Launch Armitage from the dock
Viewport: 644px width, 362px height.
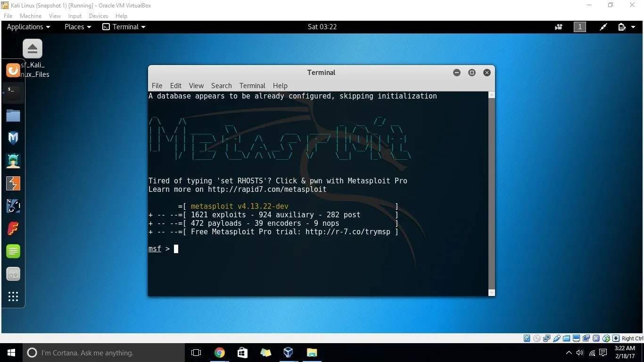pos(13,161)
